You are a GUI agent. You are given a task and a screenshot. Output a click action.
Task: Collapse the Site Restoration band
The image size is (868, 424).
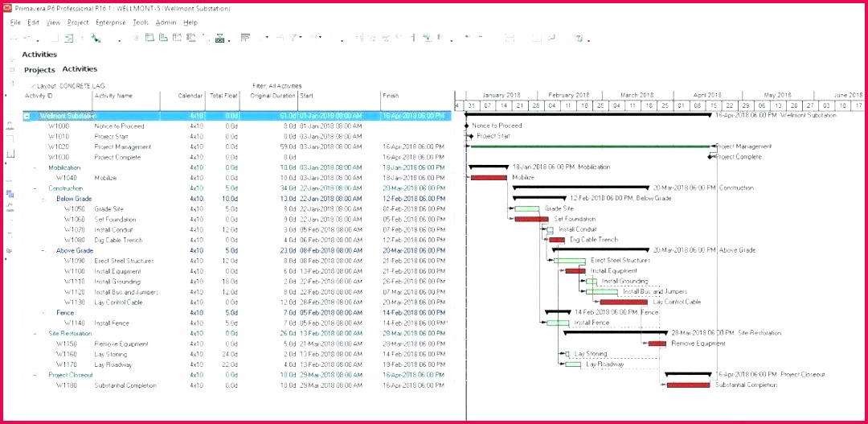pos(35,334)
